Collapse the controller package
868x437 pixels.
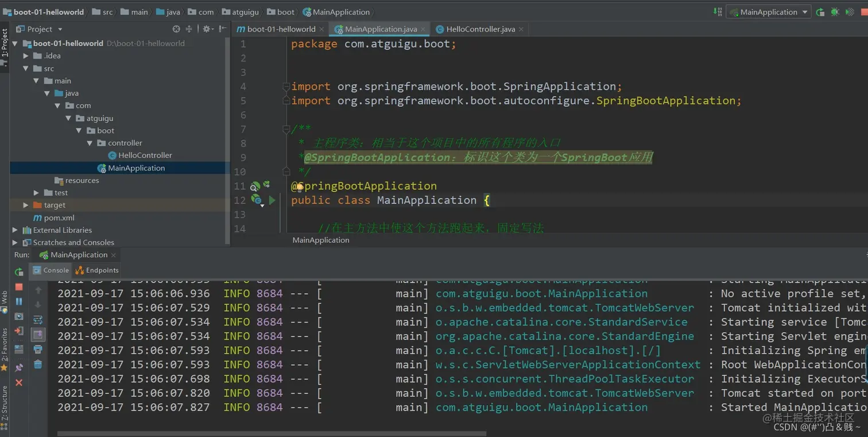[90, 143]
